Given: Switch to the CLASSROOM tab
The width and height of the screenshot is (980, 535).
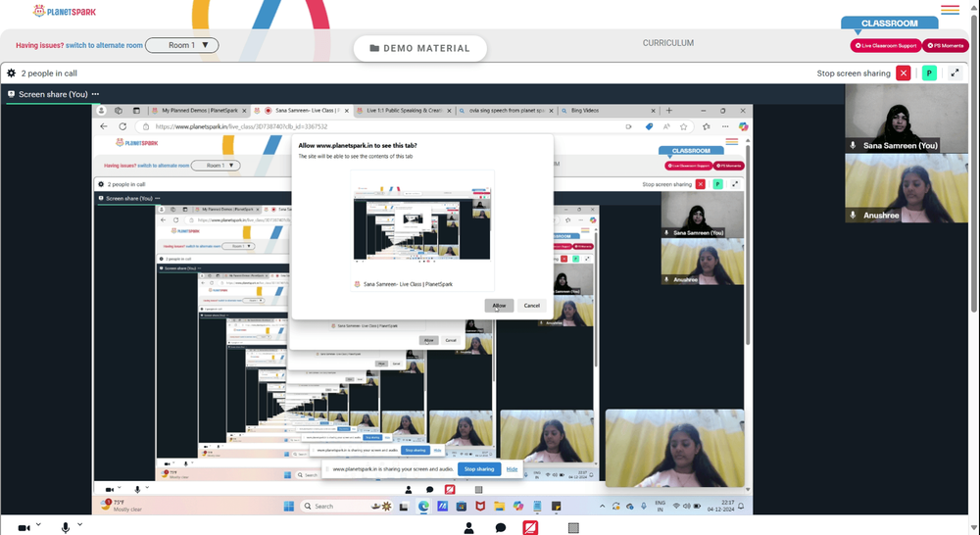Looking at the screenshot, I should click(x=890, y=24).
